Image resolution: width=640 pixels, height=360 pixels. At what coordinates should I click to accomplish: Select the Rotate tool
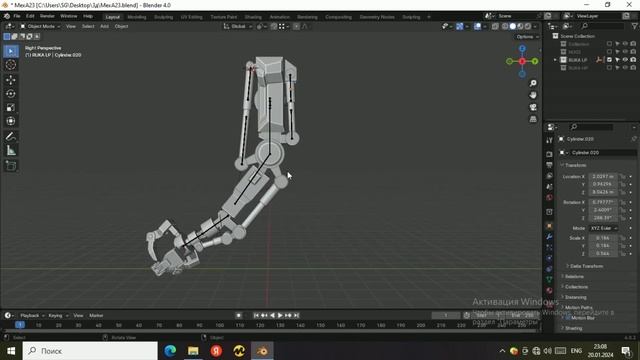pyautogui.click(x=11, y=94)
